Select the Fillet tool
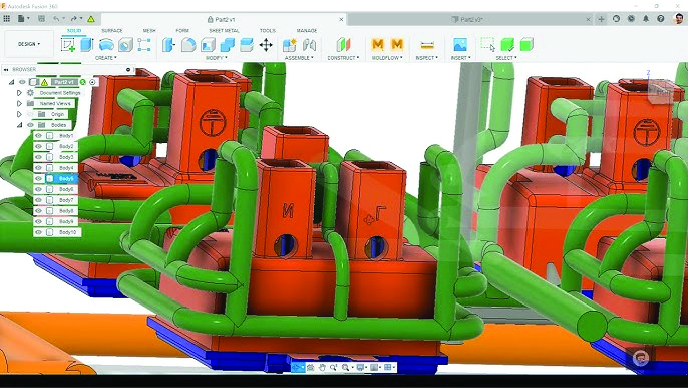The width and height of the screenshot is (689, 388). pos(189,45)
